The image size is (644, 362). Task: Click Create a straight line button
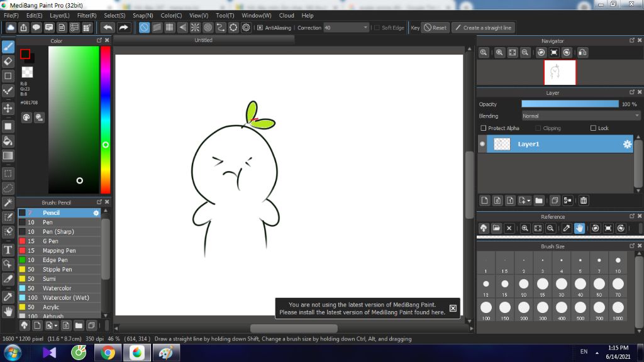coord(484,28)
